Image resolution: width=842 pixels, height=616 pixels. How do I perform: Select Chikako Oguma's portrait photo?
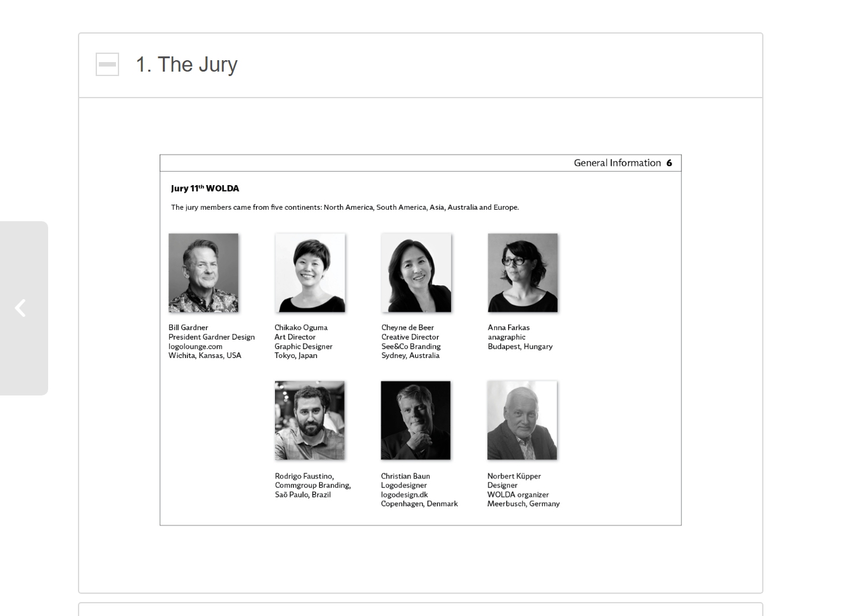(310, 273)
